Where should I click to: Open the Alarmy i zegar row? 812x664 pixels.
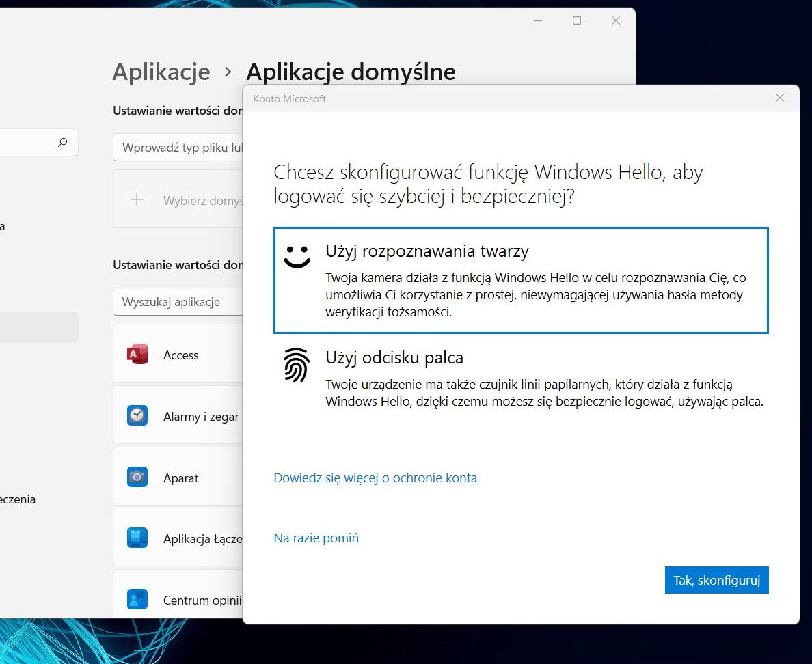click(178, 415)
